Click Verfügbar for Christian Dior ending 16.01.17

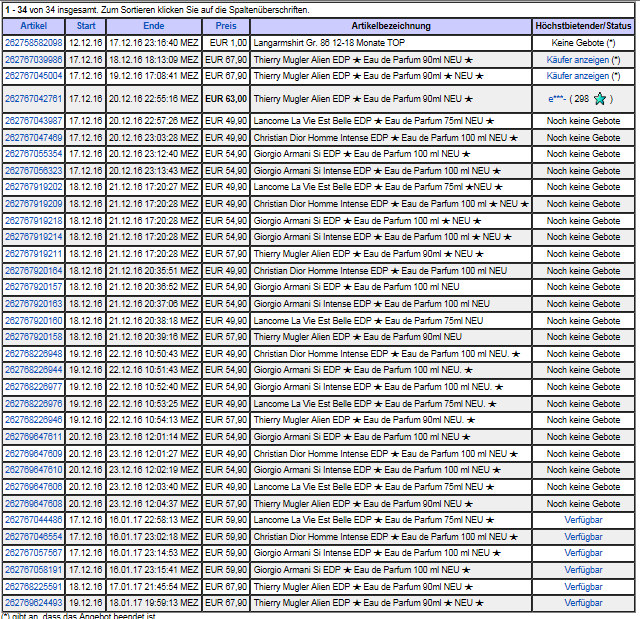tap(583, 537)
